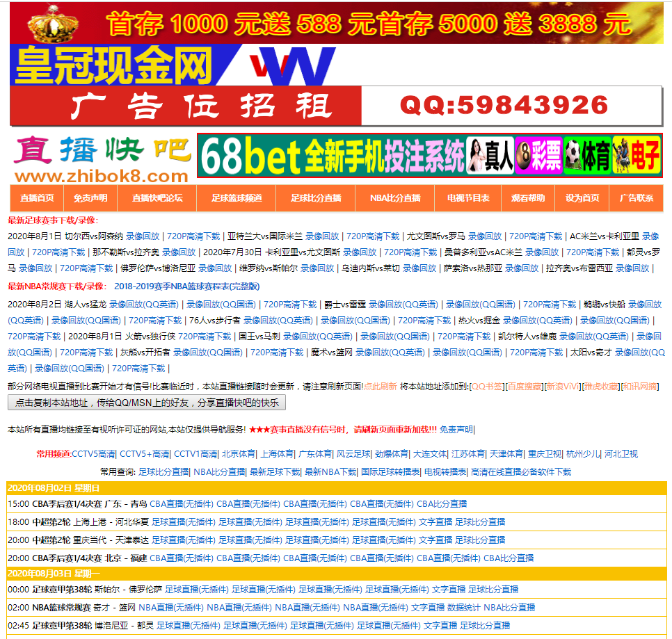Open 录像回放 for 乌迪内斯vs莱切
This screenshot has width=672, height=639.
419,268
